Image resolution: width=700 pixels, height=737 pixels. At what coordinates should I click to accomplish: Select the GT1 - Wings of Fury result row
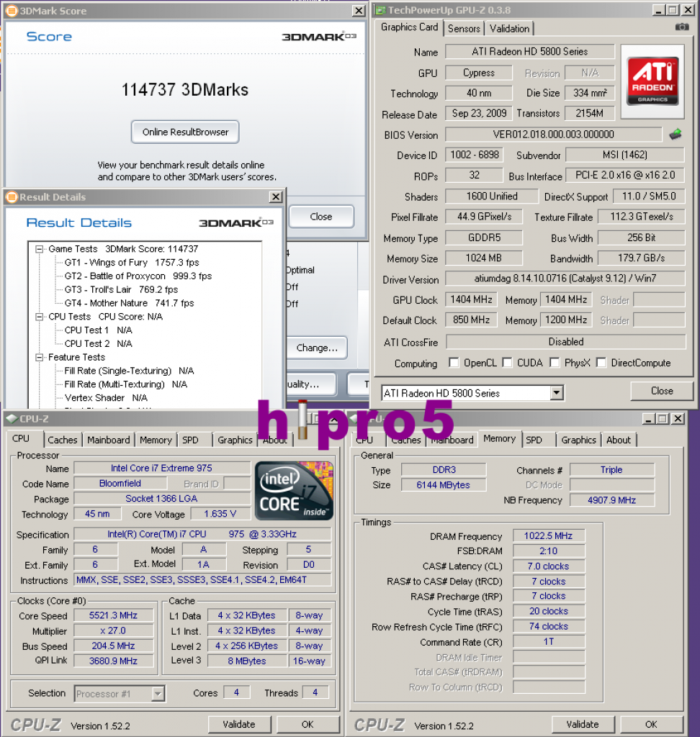tap(132, 262)
